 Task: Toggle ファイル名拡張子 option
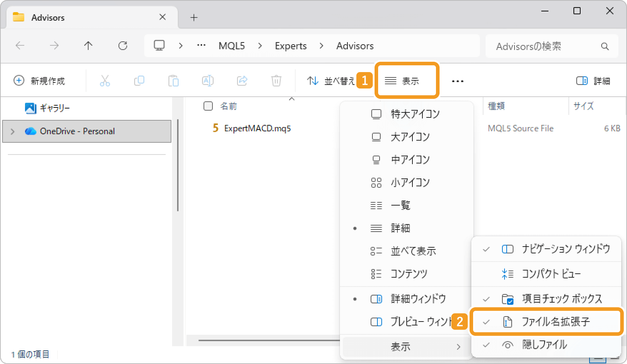546,322
